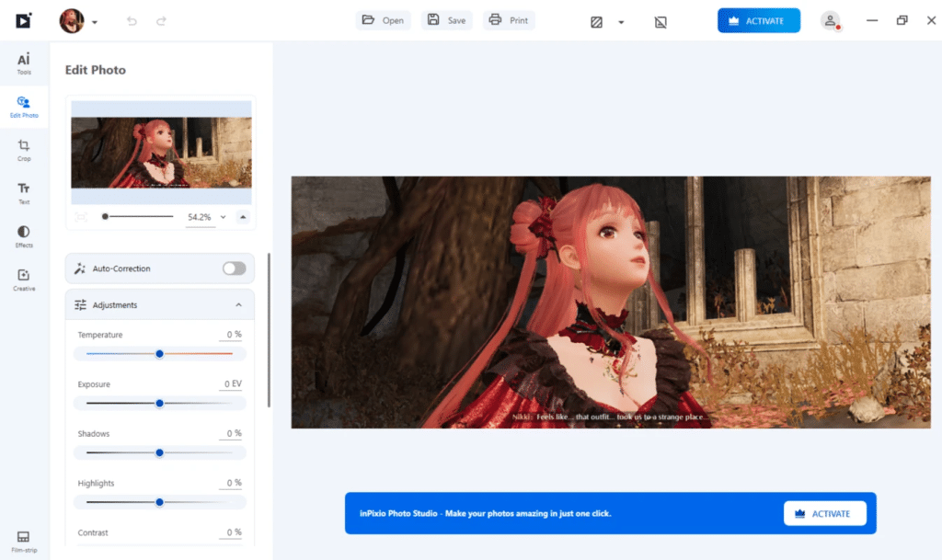The width and height of the screenshot is (942, 560).
Task: Toggle the Auto-Correction switch
Action: coord(234,269)
